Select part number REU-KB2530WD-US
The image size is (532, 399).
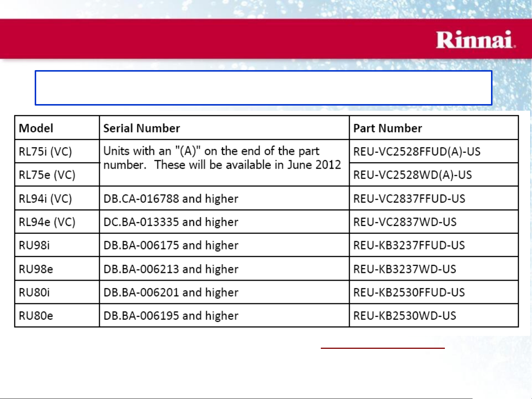[x=405, y=316]
